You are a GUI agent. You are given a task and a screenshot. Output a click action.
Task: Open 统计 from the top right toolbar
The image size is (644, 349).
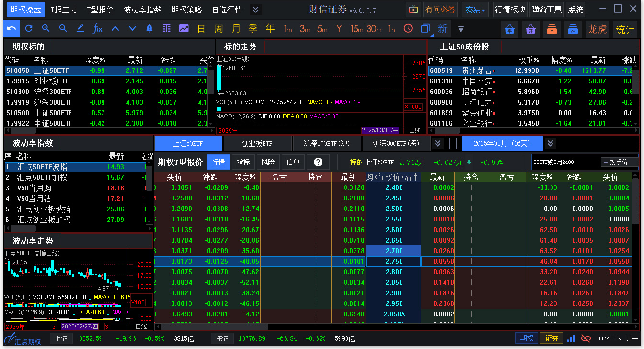(624, 29)
